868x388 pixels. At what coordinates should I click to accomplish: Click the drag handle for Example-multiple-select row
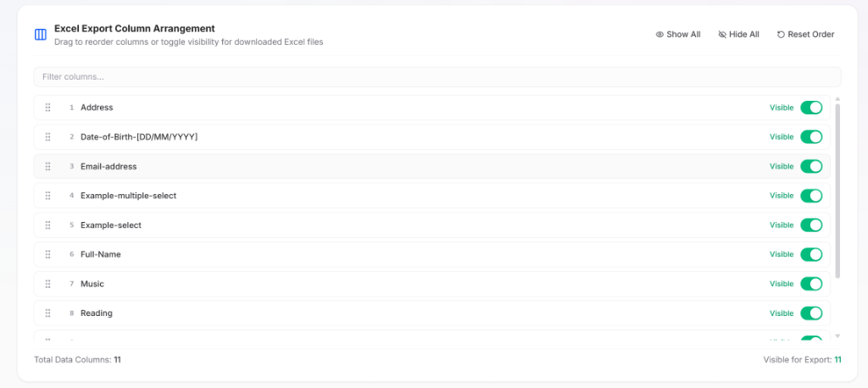pyautogui.click(x=48, y=196)
